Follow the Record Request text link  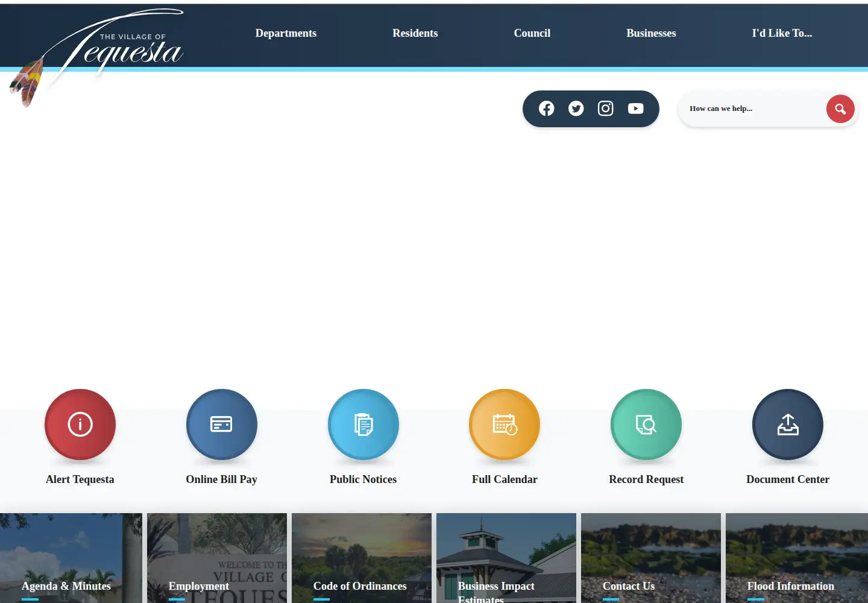(646, 479)
